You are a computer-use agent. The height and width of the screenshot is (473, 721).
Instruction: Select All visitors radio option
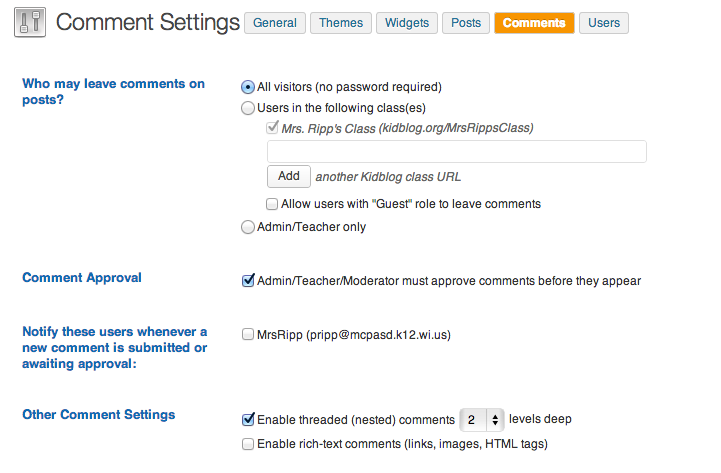tap(248, 87)
